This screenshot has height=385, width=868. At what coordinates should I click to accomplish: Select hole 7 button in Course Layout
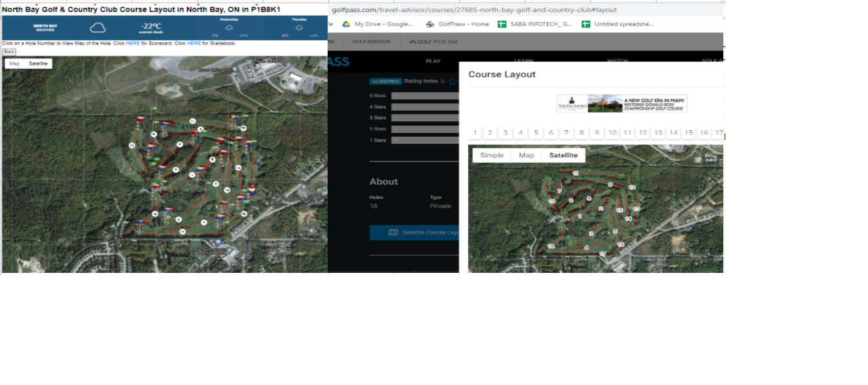566,133
